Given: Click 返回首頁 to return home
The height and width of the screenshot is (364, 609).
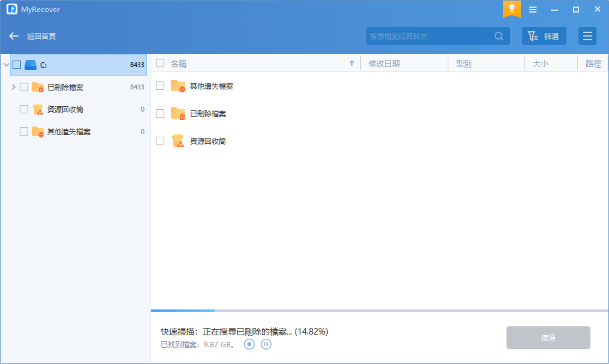Looking at the screenshot, I should [41, 36].
